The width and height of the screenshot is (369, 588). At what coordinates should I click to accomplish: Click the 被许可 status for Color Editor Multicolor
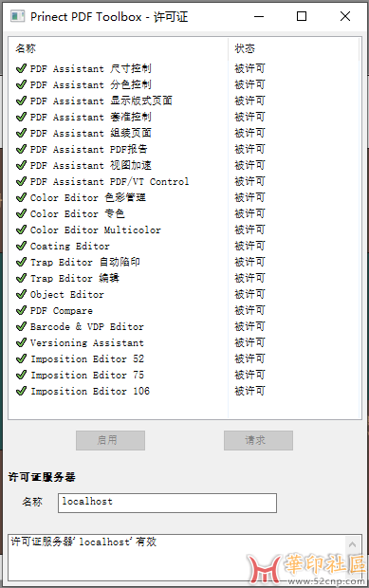coord(249,230)
